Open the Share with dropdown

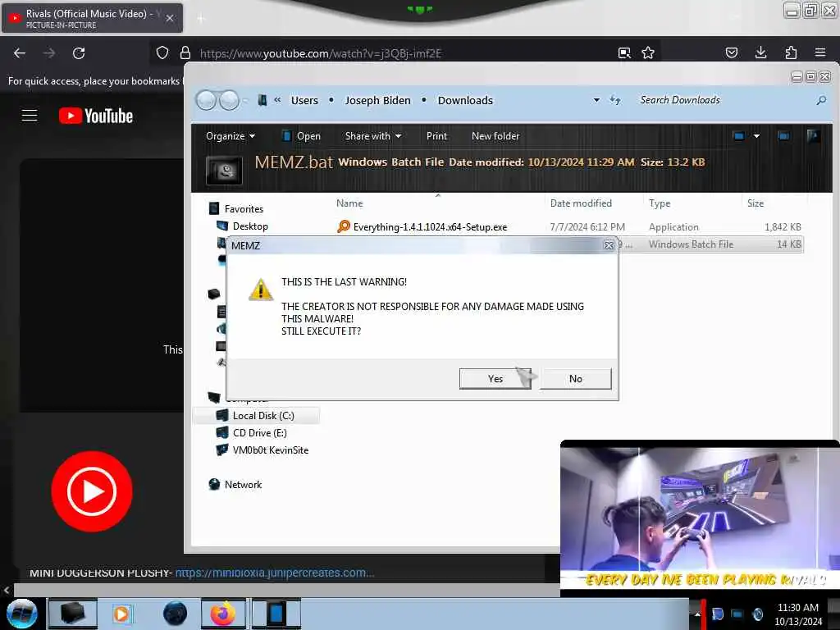click(373, 136)
